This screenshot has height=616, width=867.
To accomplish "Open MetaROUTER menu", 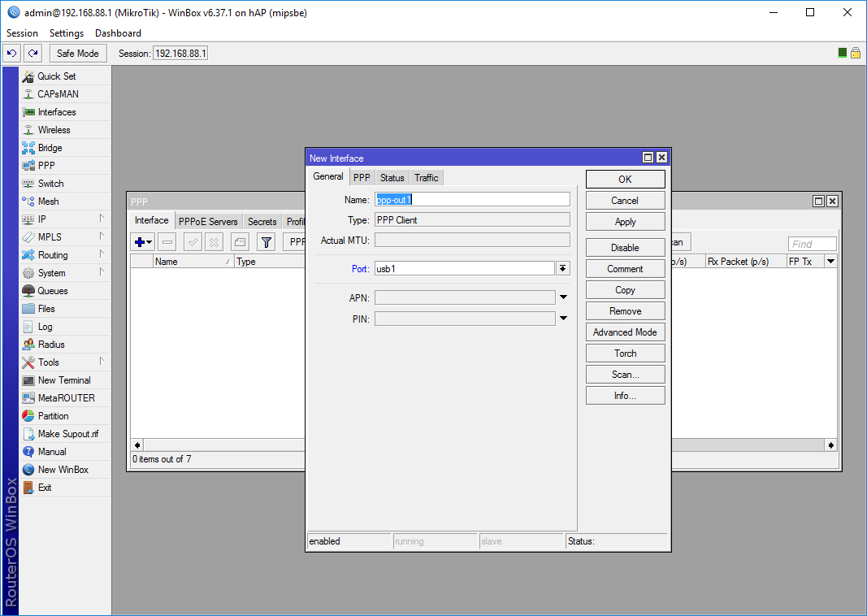I will (x=66, y=398).
